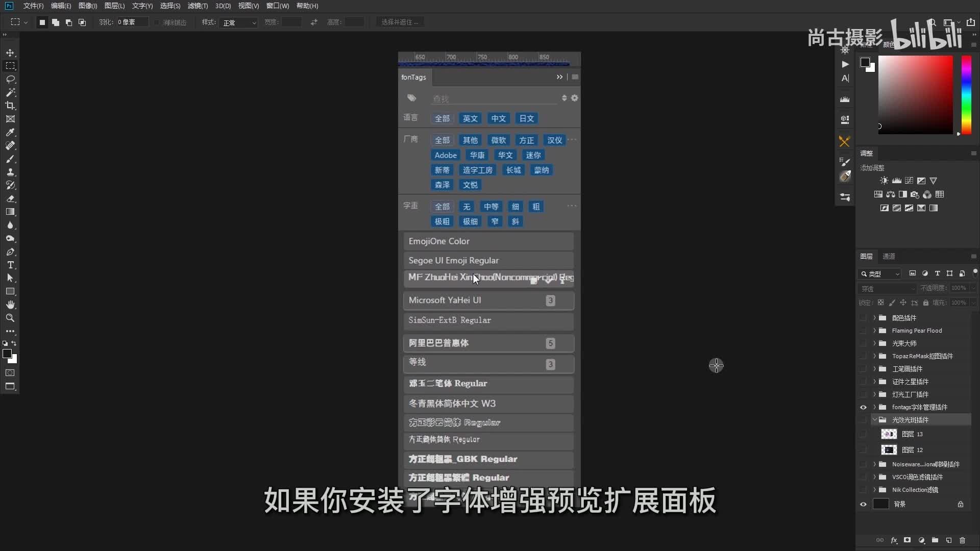Click the delete layer trash icon
Viewport: 980px width, 551px height.
[962, 540]
